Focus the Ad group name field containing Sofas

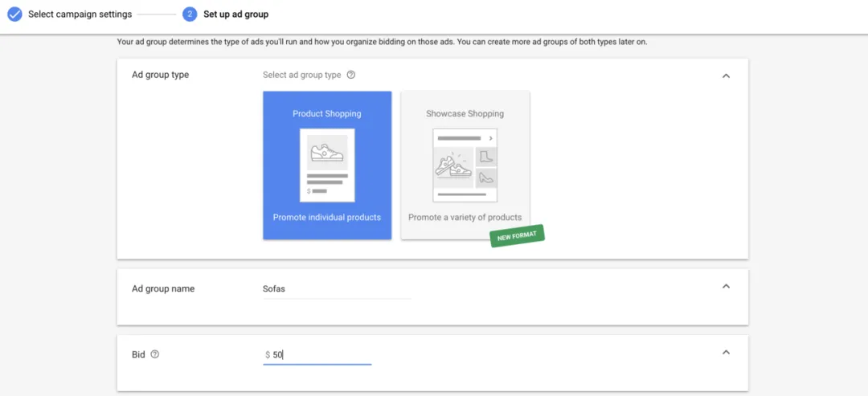click(x=337, y=288)
